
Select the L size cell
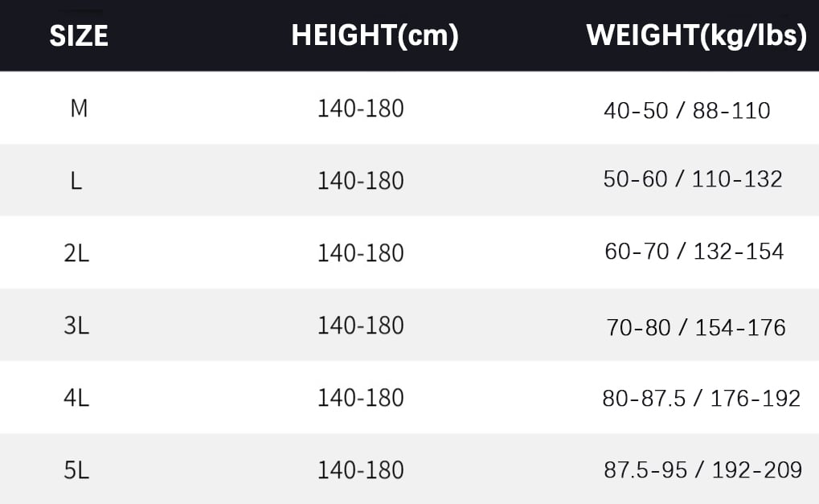(x=76, y=181)
